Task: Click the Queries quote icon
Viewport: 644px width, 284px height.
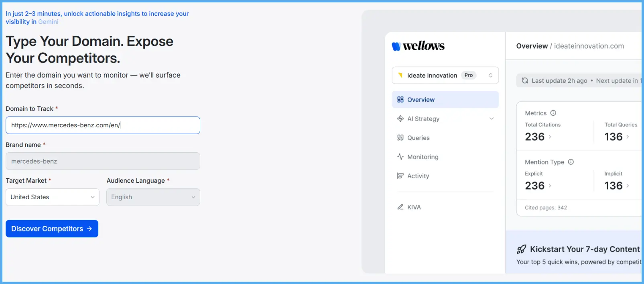Action: tap(400, 138)
